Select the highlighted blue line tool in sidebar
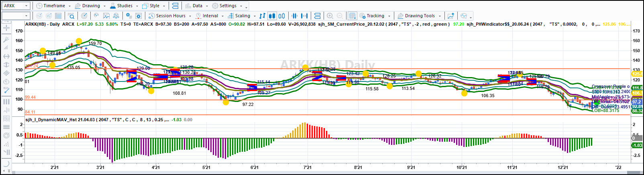Screen dimensions: 644x175 (x=6, y=90)
